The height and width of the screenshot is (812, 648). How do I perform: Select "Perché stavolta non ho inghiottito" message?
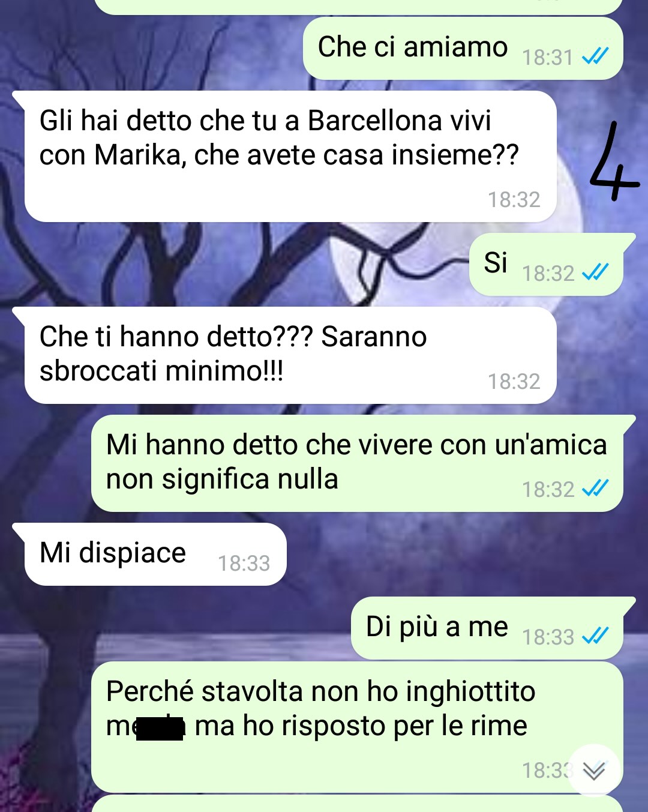point(357,727)
